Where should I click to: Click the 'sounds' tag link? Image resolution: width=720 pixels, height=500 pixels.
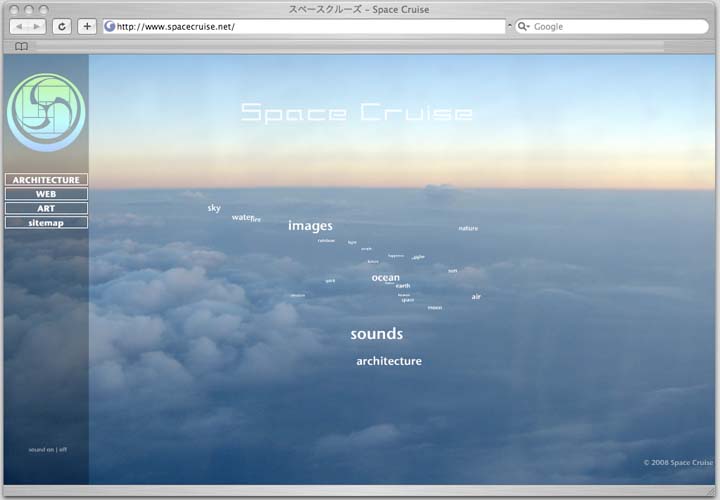coord(376,334)
